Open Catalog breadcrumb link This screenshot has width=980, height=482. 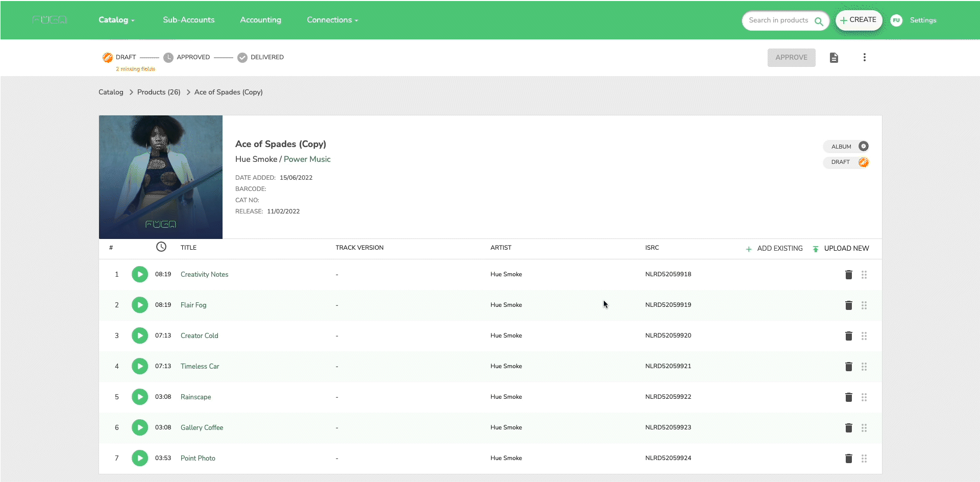tap(111, 92)
